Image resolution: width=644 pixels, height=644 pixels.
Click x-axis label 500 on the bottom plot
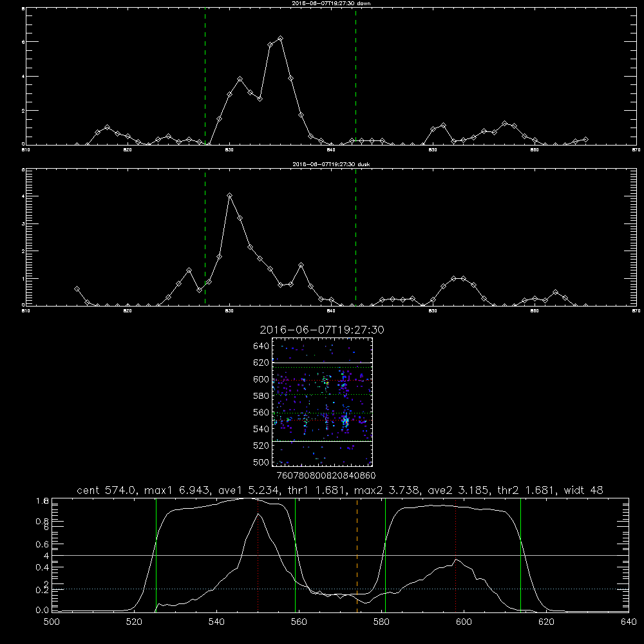(x=52, y=622)
